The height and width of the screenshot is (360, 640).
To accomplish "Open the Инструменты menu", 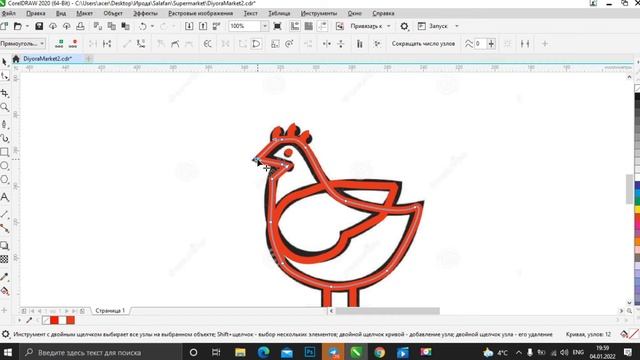I will [x=319, y=13].
